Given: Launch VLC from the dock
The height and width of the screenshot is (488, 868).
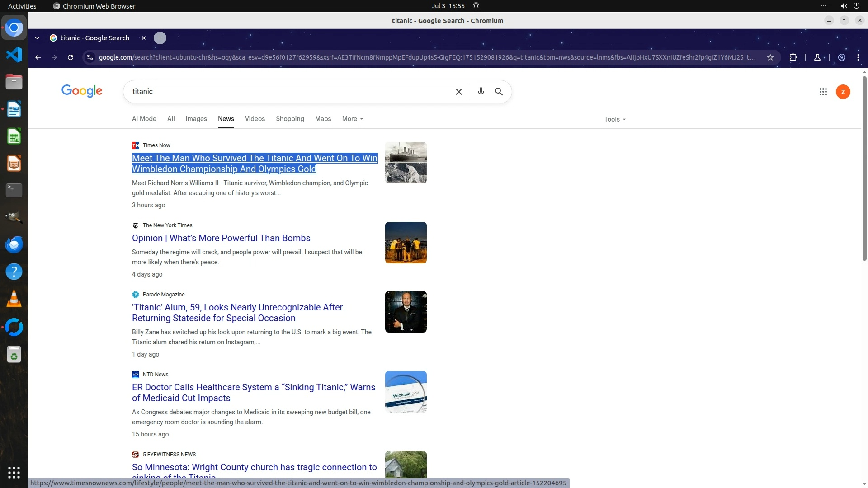Looking at the screenshot, I should (x=14, y=299).
